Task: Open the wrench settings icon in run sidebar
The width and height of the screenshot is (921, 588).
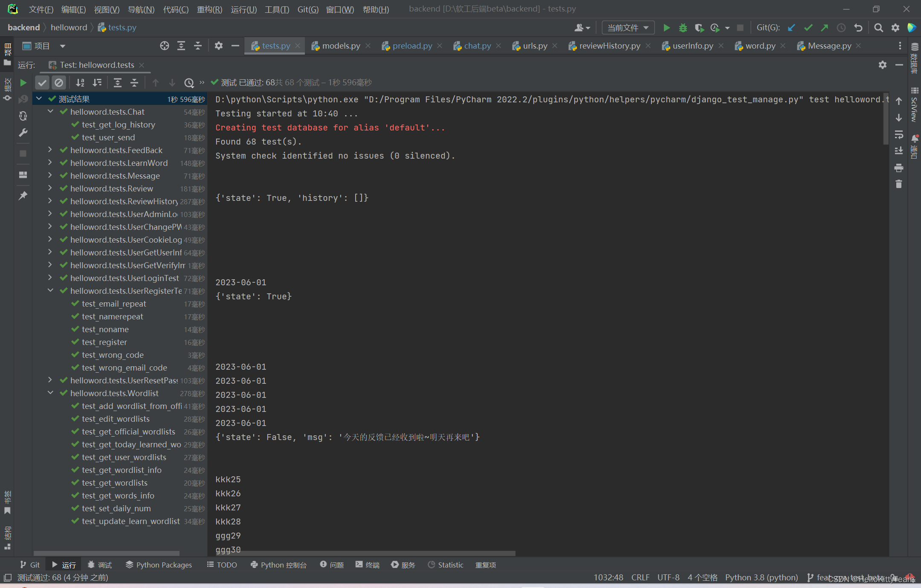Action: pyautogui.click(x=23, y=133)
